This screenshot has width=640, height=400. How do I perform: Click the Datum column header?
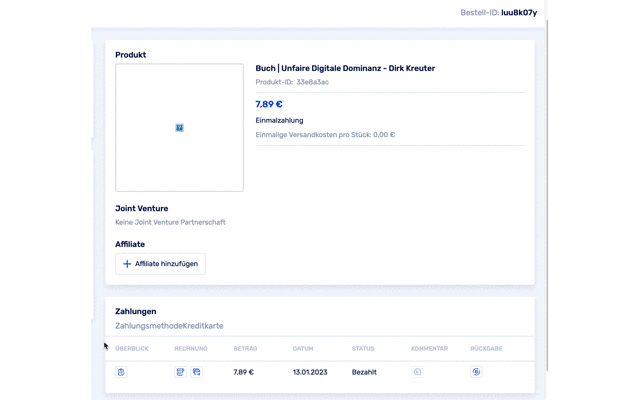click(x=302, y=349)
